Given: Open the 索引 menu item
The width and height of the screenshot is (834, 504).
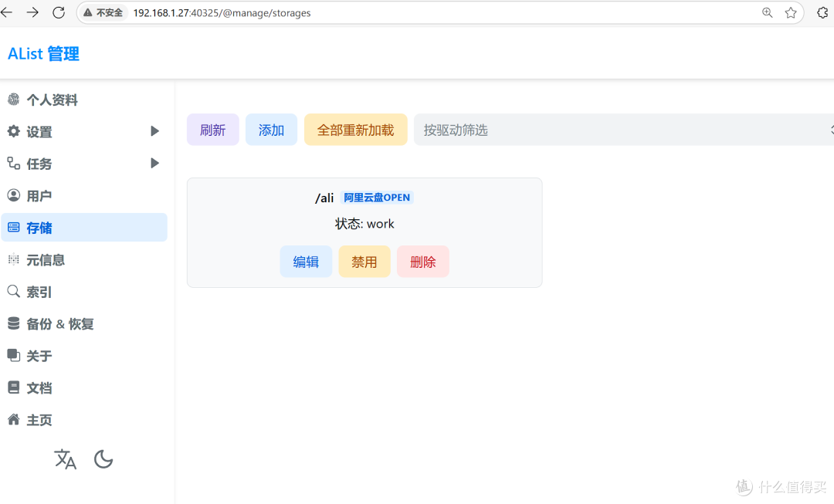Looking at the screenshot, I should click(84, 291).
